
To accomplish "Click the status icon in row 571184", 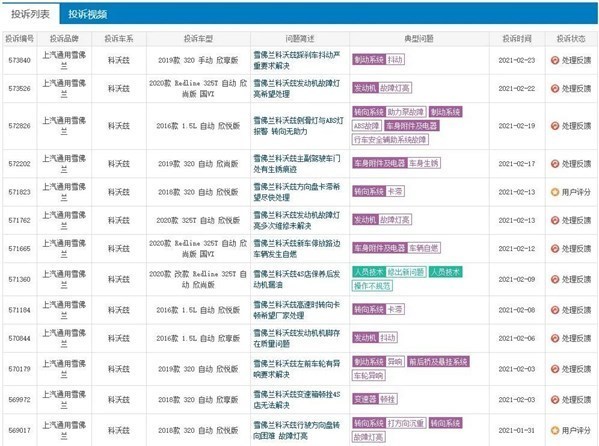I will 555,310.
